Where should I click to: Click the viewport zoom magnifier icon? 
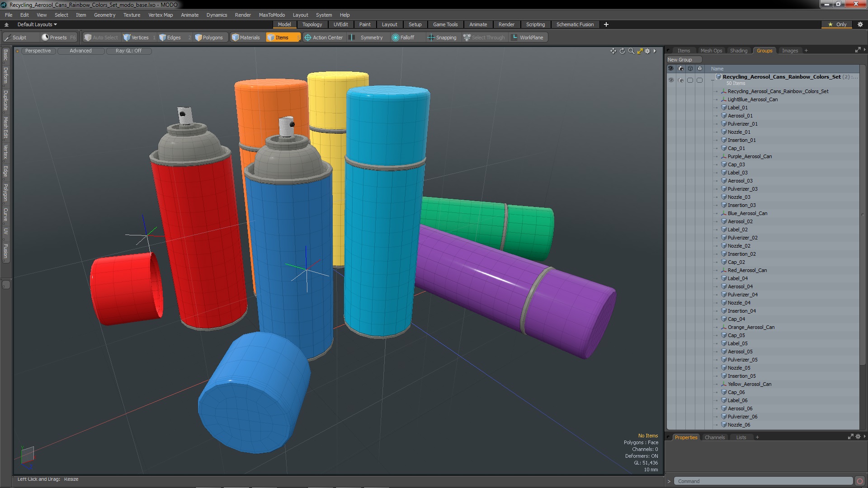click(x=631, y=51)
